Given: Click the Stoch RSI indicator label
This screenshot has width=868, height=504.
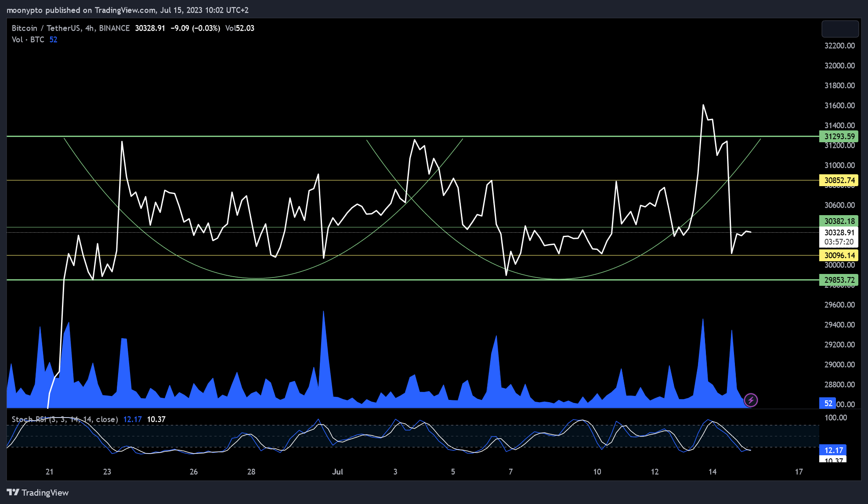Looking at the screenshot, I should pyautogui.click(x=65, y=419).
